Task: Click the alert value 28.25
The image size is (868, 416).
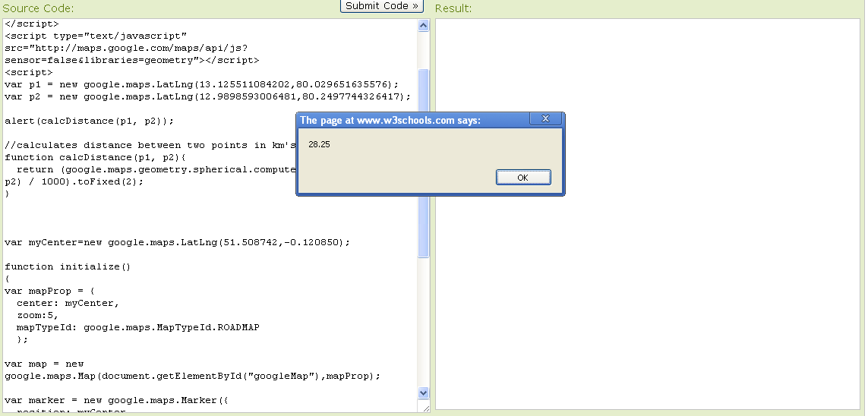Action: [x=320, y=144]
